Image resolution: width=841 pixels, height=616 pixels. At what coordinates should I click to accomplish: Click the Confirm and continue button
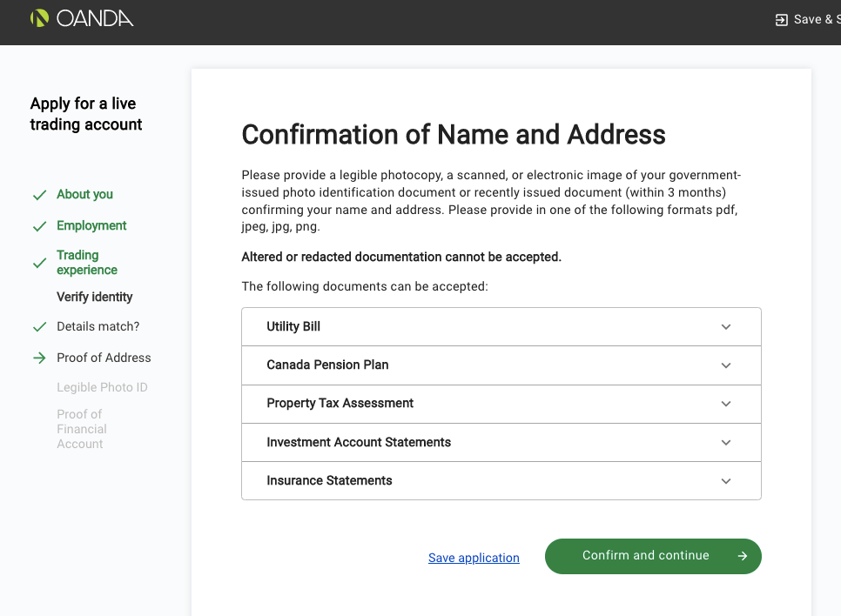click(x=653, y=556)
